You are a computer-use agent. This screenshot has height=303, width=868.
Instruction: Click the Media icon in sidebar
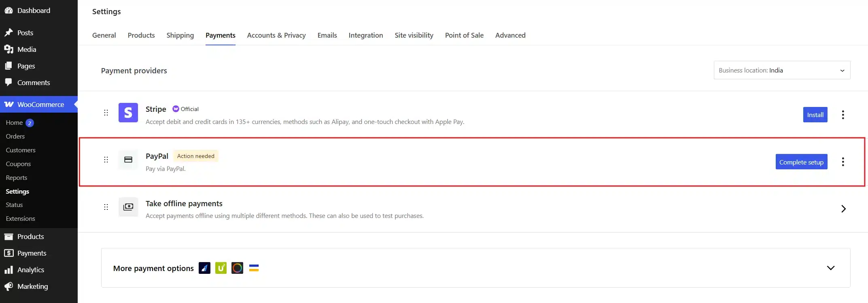coord(8,49)
